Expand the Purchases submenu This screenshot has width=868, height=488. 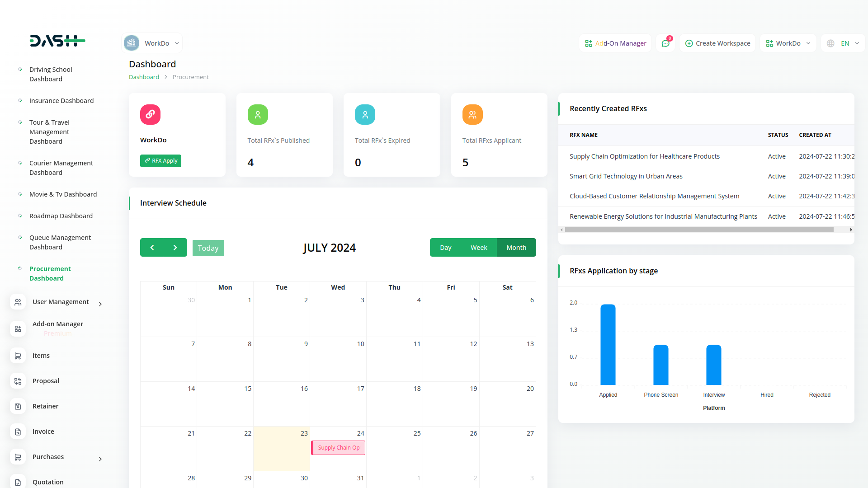click(100, 459)
